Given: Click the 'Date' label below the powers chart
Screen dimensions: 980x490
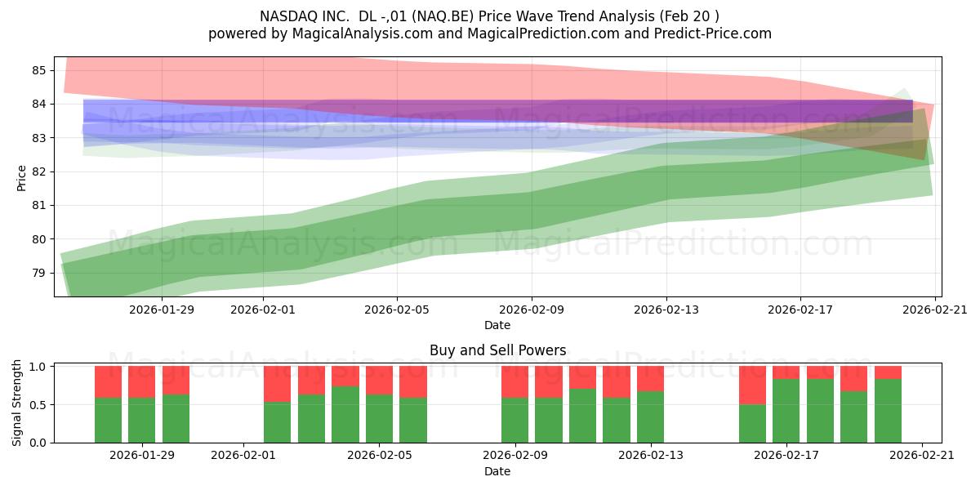Looking at the screenshot, I should [497, 471].
